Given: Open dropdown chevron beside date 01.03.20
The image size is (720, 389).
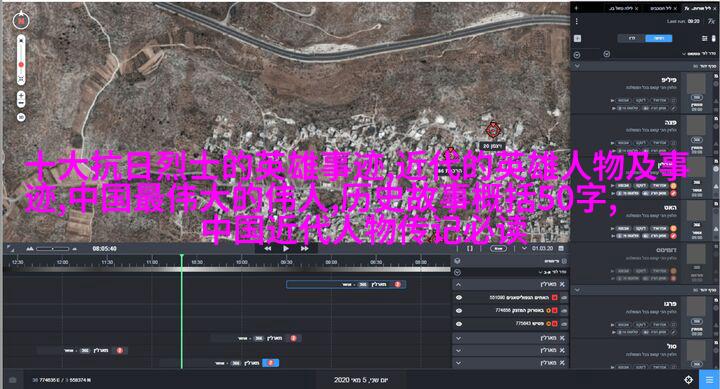Looking at the screenshot, I should coord(524,248).
